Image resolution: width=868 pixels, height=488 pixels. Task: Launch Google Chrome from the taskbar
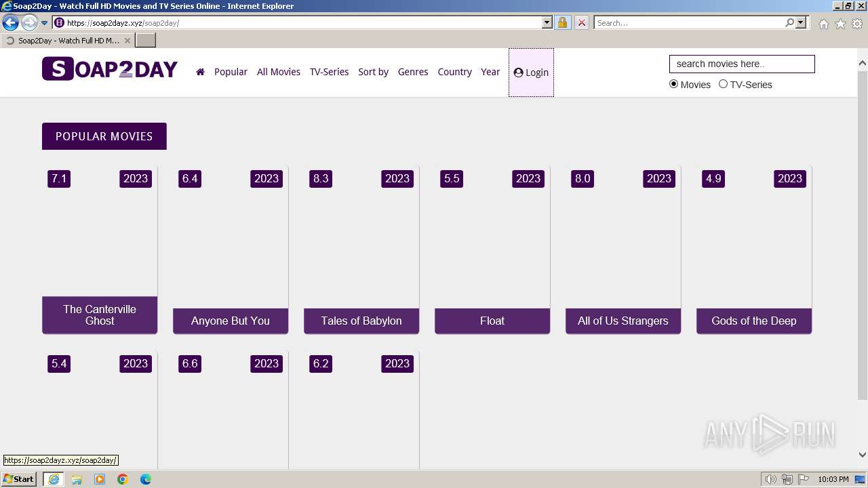tap(123, 479)
